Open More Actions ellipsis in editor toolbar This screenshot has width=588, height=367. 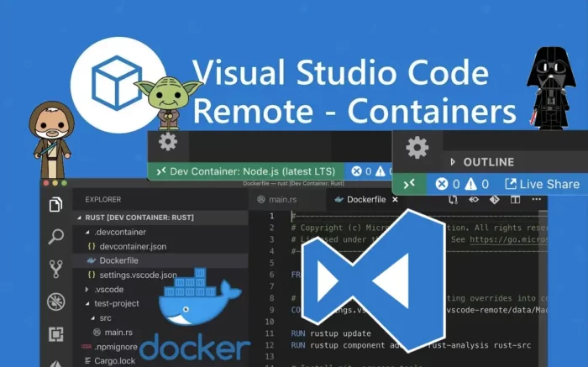(x=536, y=199)
